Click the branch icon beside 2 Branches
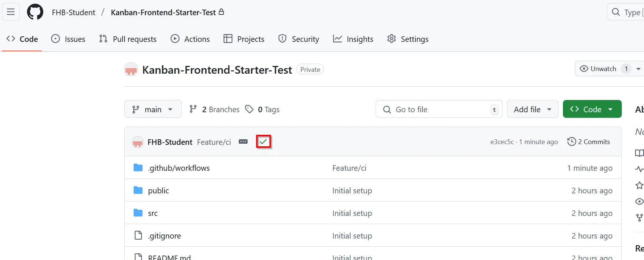644x260 pixels. [x=193, y=109]
